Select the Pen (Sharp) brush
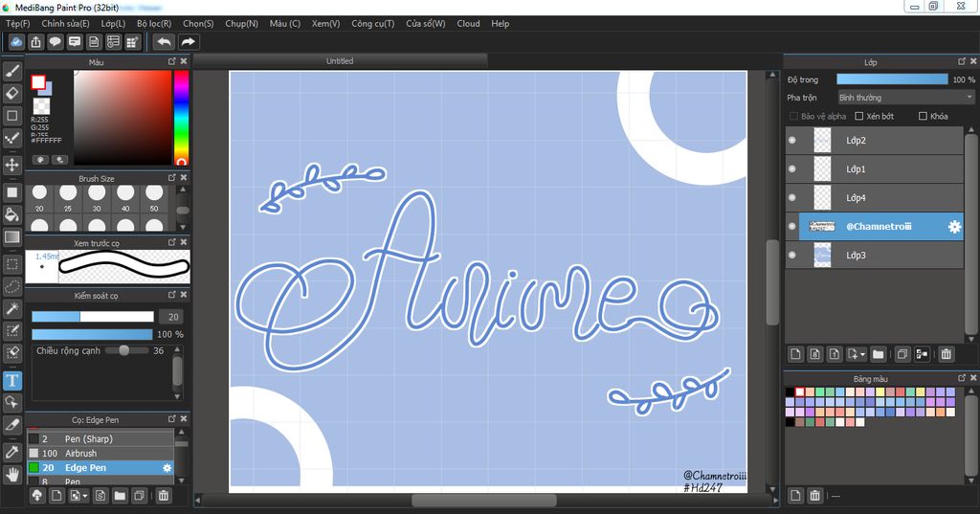The width and height of the screenshot is (980, 514). tap(100, 439)
